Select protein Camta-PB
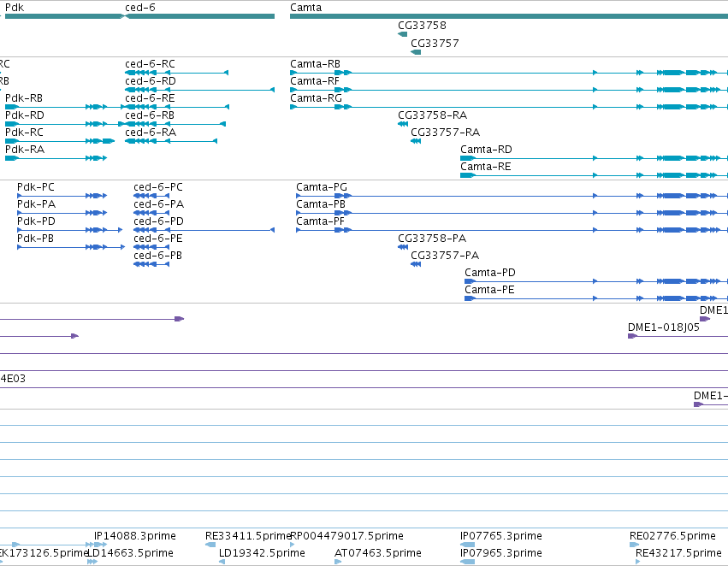The image size is (728, 566). (512, 213)
